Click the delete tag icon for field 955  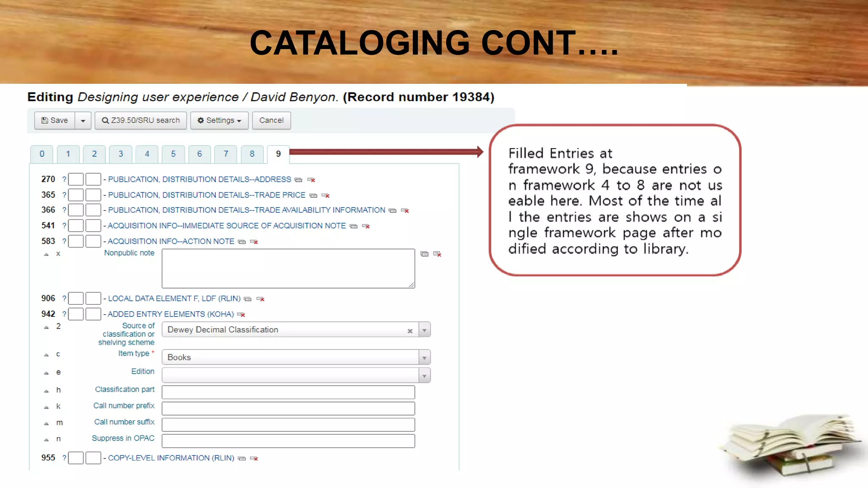[x=254, y=458]
